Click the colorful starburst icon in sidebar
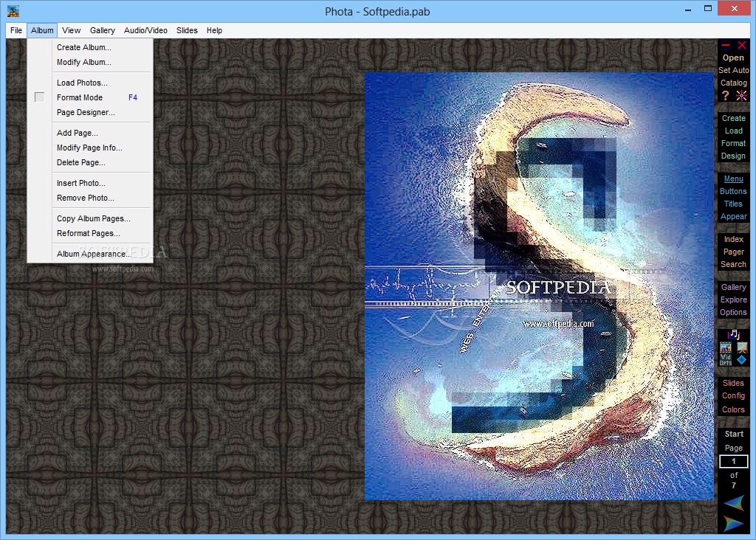The image size is (756, 540). point(741,95)
